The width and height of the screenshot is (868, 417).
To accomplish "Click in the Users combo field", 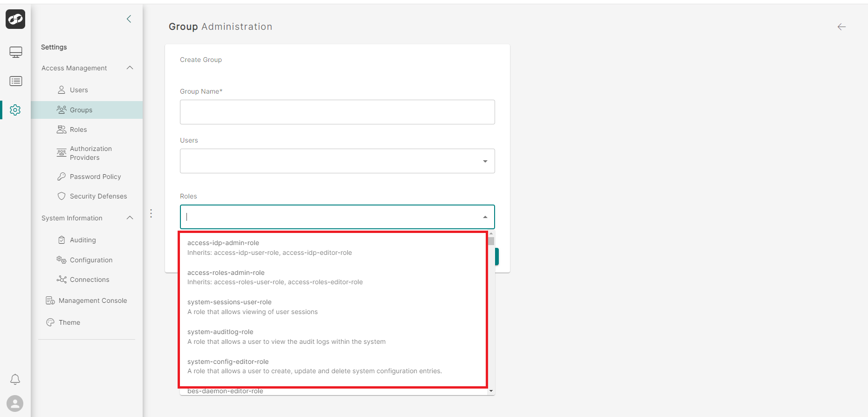I will click(338, 161).
